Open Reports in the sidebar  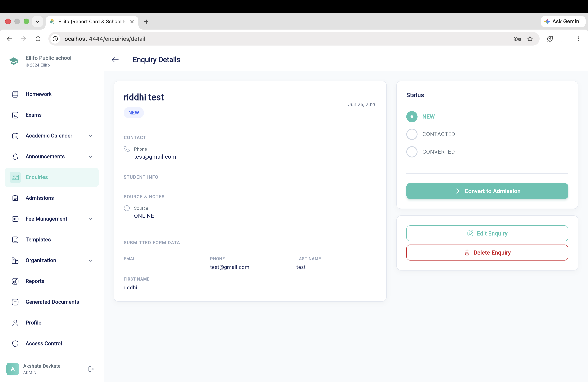pyautogui.click(x=52, y=281)
